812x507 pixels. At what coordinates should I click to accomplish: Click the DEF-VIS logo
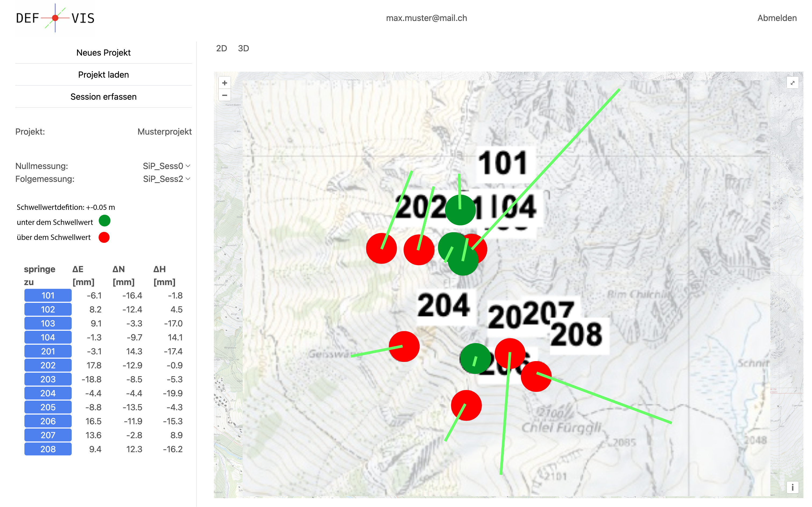pyautogui.click(x=55, y=18)
